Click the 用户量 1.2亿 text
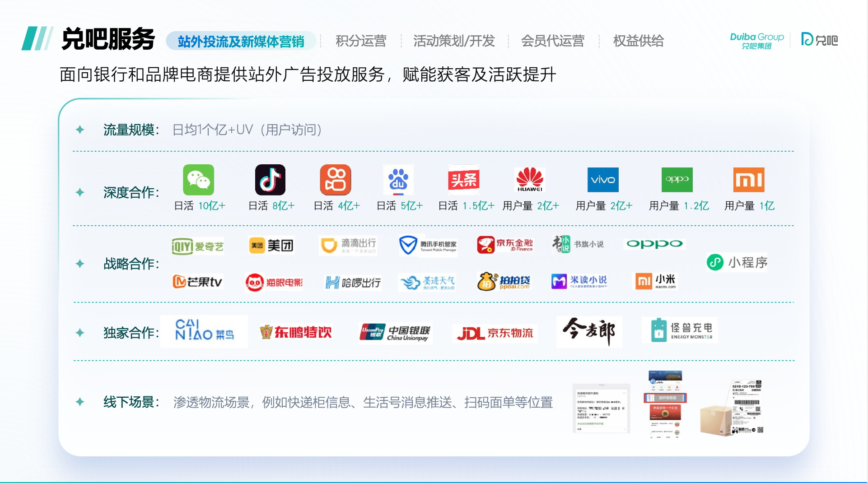 (679, 206)
